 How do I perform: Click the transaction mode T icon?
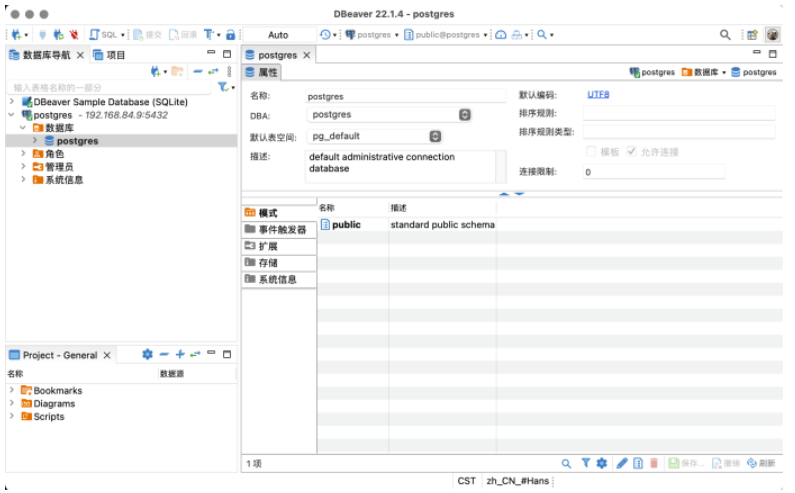(209, 34)
